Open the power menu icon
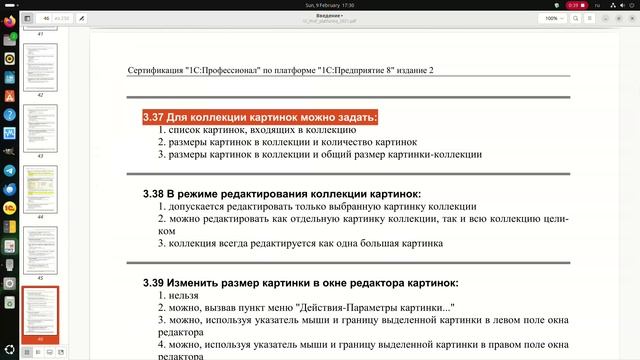 coord(631,5)
